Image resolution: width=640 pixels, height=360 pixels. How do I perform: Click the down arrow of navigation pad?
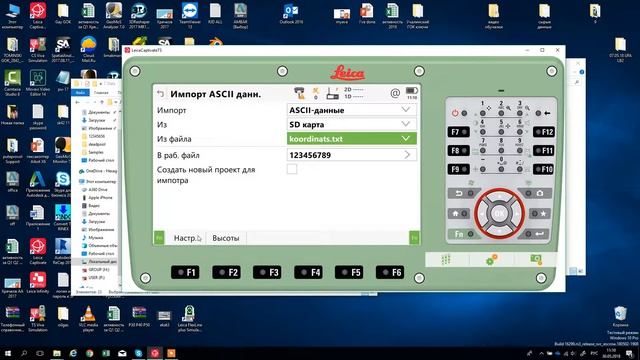point(499,230)
